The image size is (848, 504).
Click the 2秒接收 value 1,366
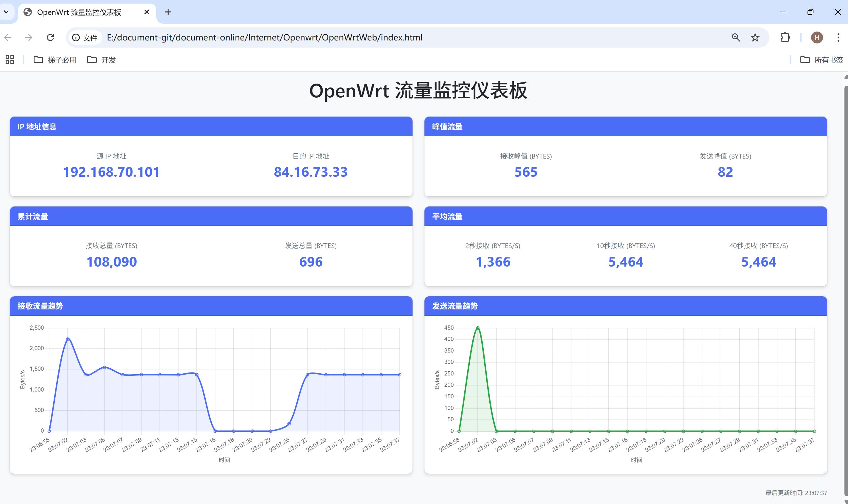(x=493, y=262)
